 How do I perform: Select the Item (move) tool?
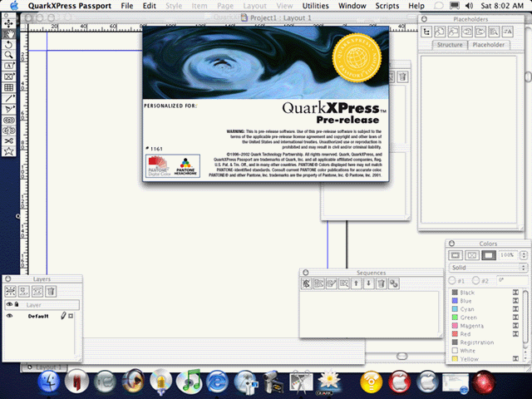8,23
